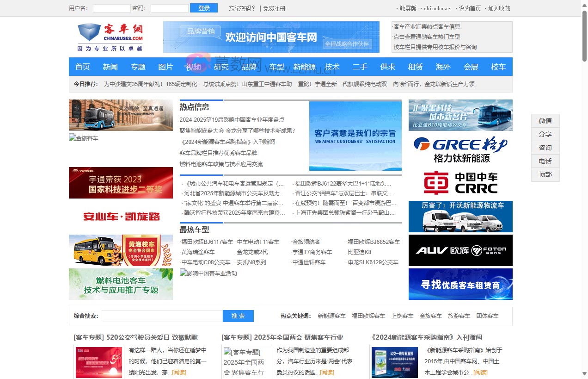The width and height of the screenshot is (588, 379).
Task: Click the 用户名 username input field
Action: click(x=111, y=8)
